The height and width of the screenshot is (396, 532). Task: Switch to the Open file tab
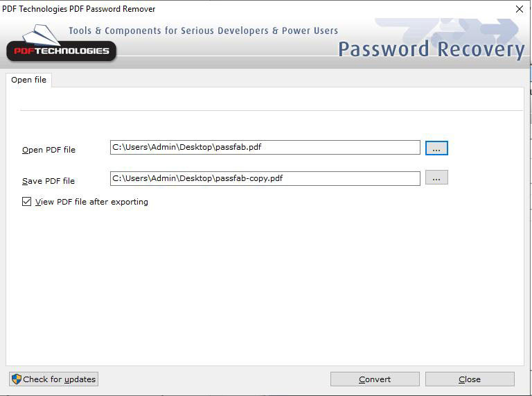pyautogui.click(x=28, y=80)
